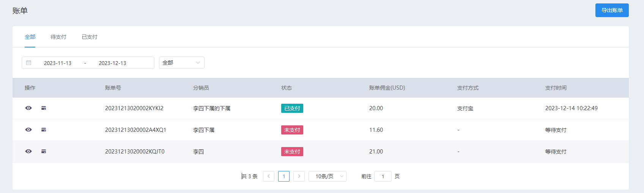Go to previous page arrow
This screenshot has height=193, width=644.
point(269,176)
